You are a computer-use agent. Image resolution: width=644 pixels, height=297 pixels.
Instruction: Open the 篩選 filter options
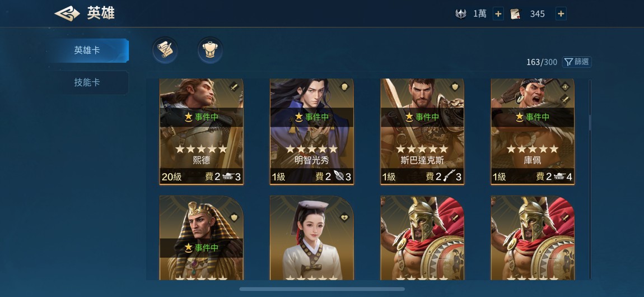577,62
